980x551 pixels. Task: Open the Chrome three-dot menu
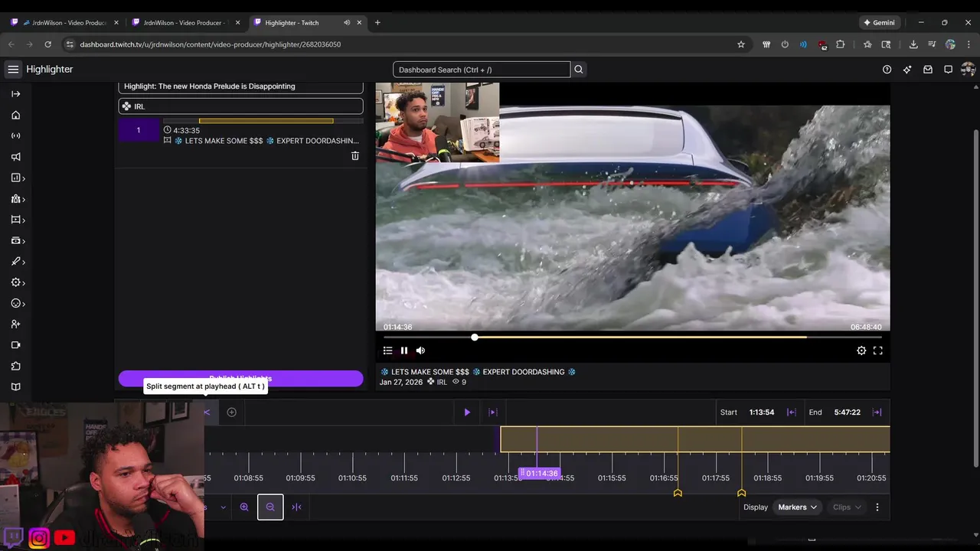pos(969,44)
